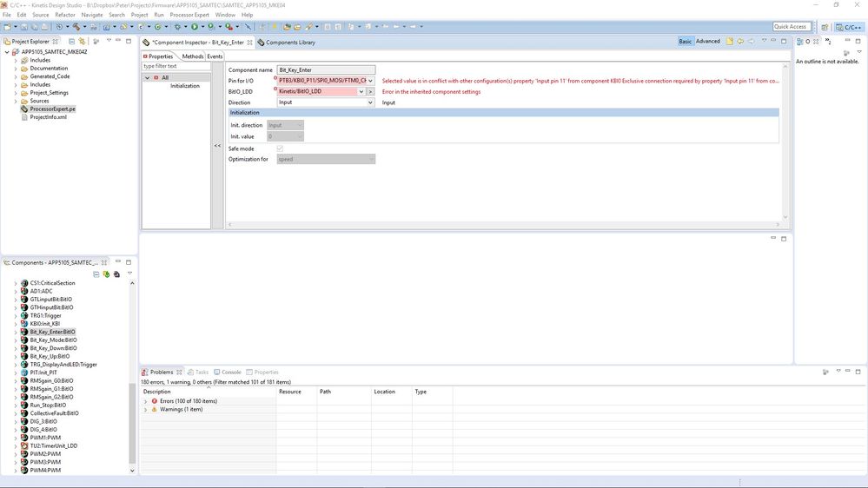Click yellow back arrow in Component Inspector
This screenshot has height=488, width=868.
[740, 42]
